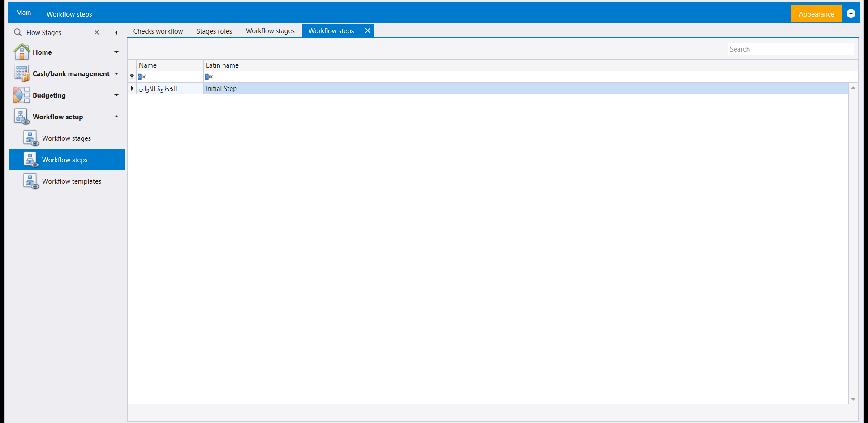Click the Home house icon in sidebar
868x423 pixels.
click(x=21, y=52)
